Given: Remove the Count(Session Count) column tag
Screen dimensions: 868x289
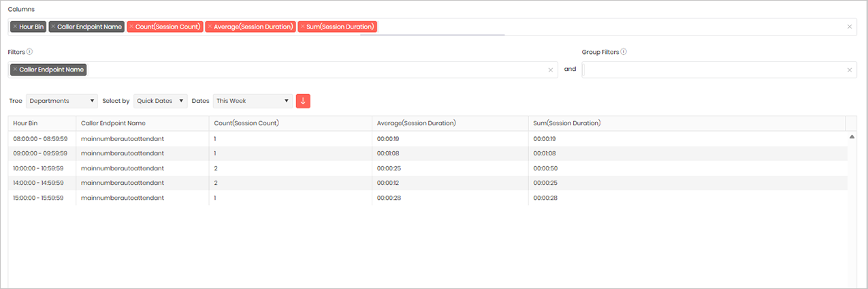Looking at the screenshot, I should tap(131, 27).
